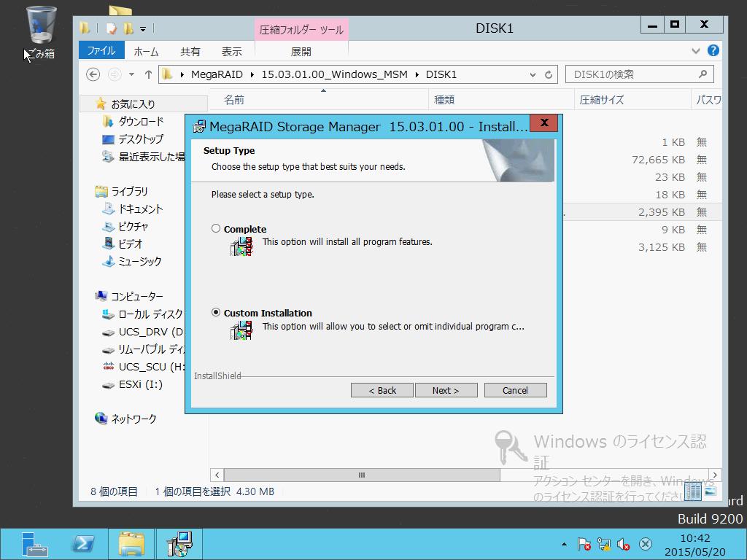
Task: Open Explorer help question mark icon
Action: coord(713,50)
